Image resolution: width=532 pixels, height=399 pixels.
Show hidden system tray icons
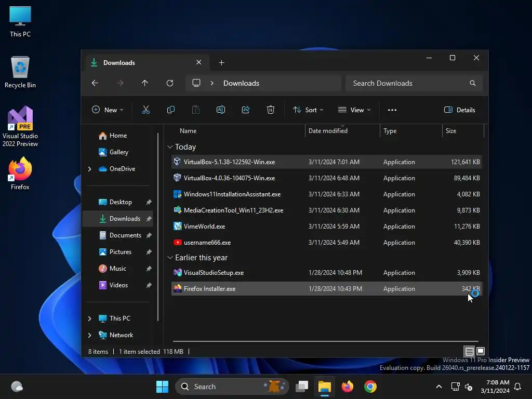coord(438,387)
